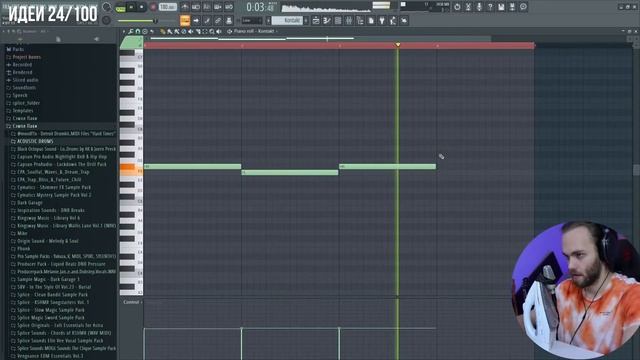Click the view info circle icon at far right
640x360 pixels.
pyautogui.click(x=523, y=7)
